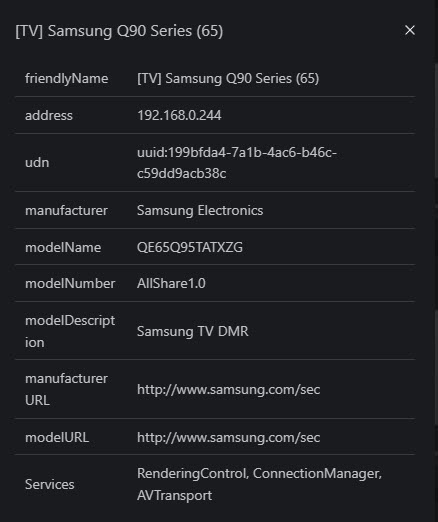Screen dimensions: 438x522
Task: Click the modelDescription row label
Action: point(70,331)
